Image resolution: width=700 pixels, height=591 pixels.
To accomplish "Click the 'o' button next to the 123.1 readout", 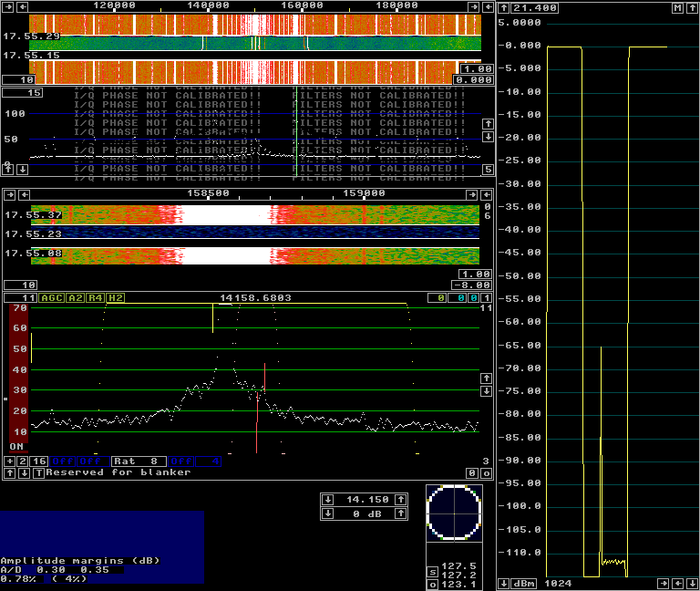I will 432,585.
